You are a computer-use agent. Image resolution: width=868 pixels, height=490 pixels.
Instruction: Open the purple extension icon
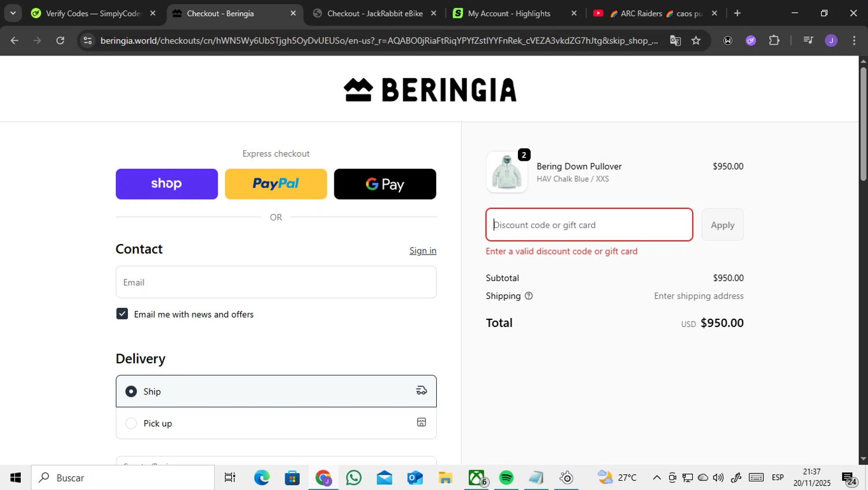(751, 40)
